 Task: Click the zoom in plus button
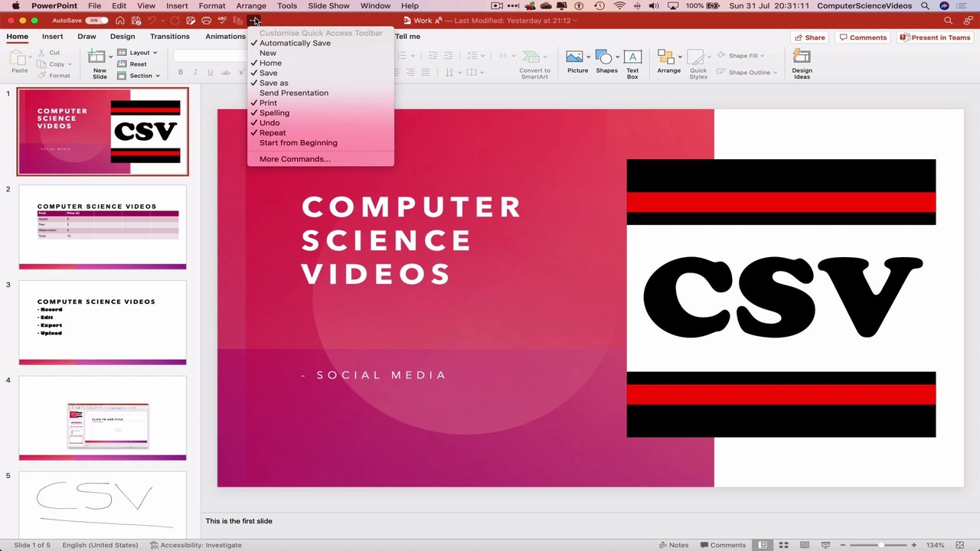click(913, 545)
